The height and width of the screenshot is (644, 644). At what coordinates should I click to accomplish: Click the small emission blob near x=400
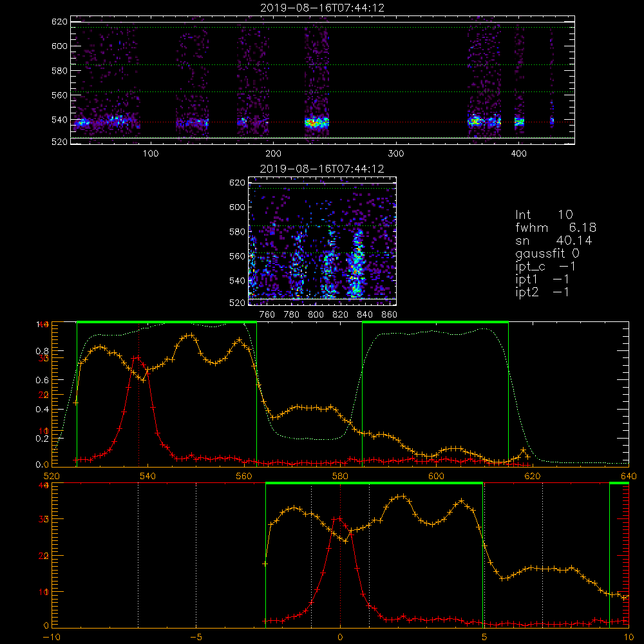519,122
